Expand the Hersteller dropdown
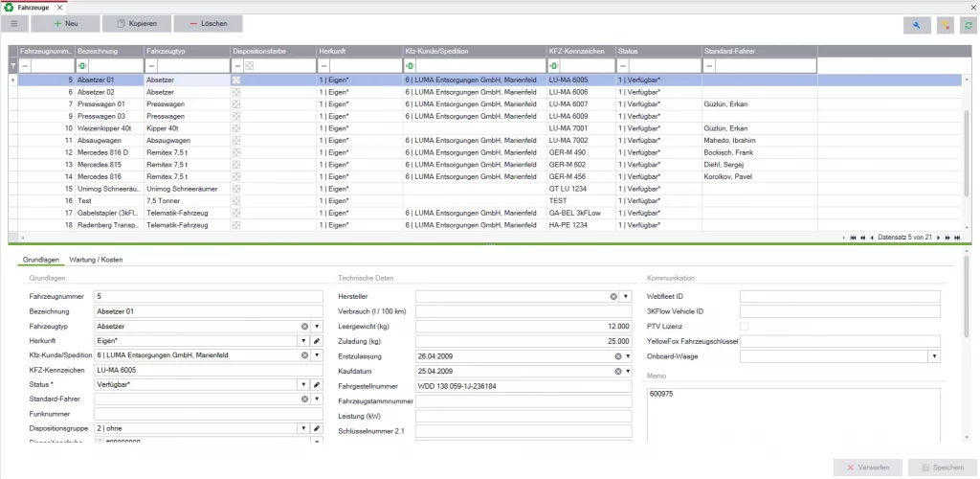 click(626, 296)
